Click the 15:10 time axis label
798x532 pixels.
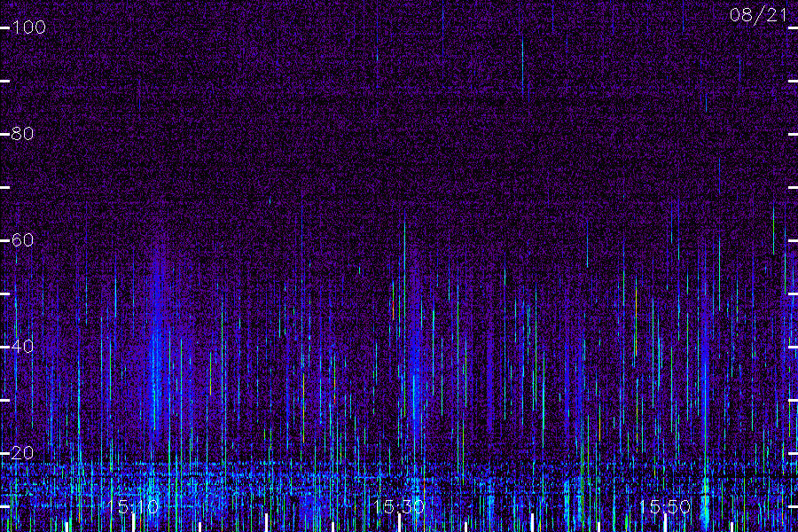coord(133,506)
